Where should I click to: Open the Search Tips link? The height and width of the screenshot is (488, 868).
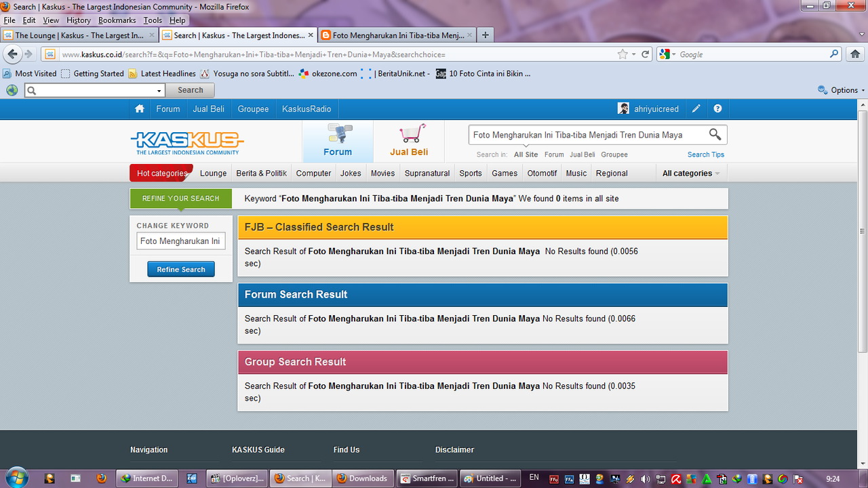click(706, 155)
